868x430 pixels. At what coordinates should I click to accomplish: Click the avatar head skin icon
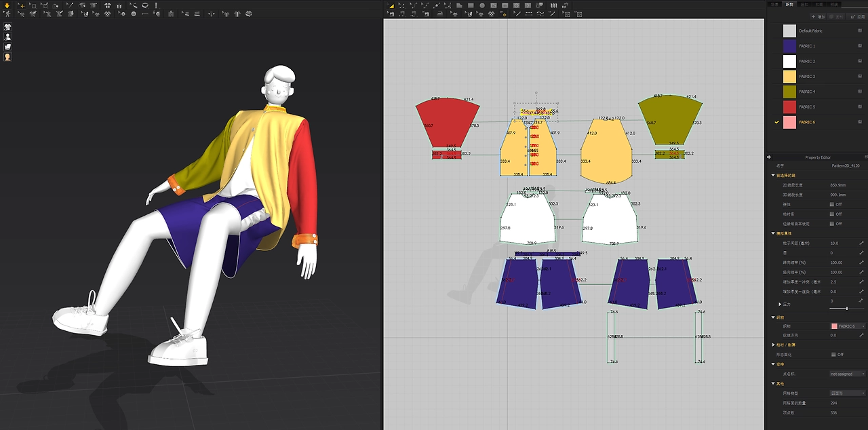pyautogui.click(x=7, y=57)
